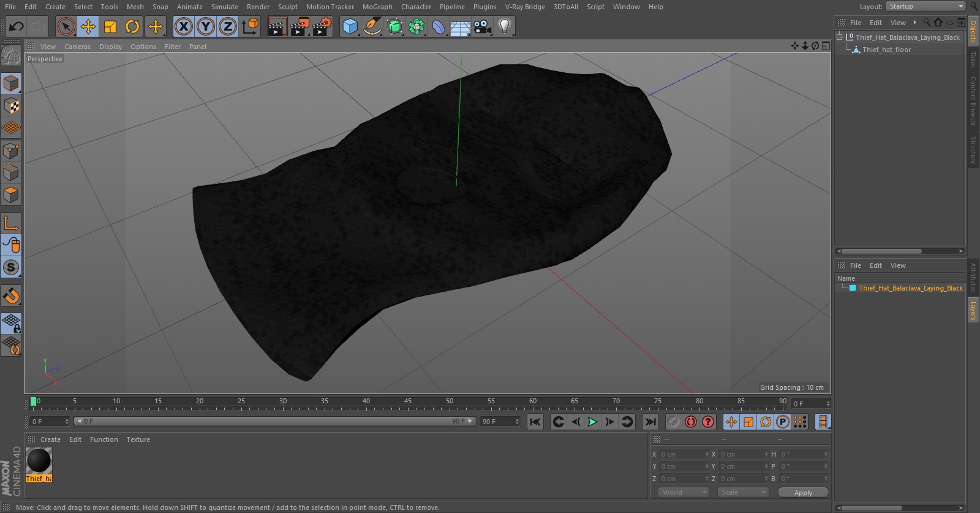Viewport: 980px width, 513px height.
Task: Click the Thief_ha material thumbnail
Action: coord(39,460)
